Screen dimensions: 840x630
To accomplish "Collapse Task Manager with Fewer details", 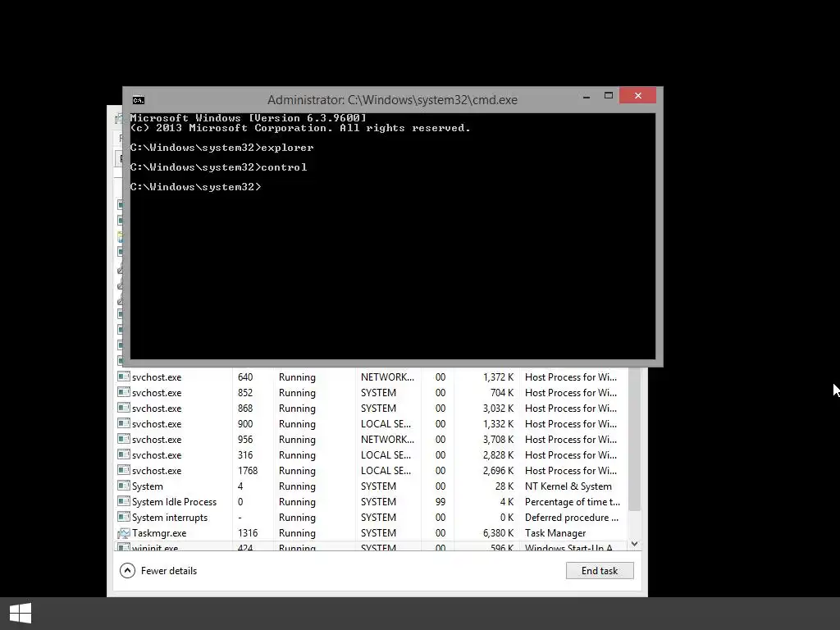I will click(x=158, y=571).
